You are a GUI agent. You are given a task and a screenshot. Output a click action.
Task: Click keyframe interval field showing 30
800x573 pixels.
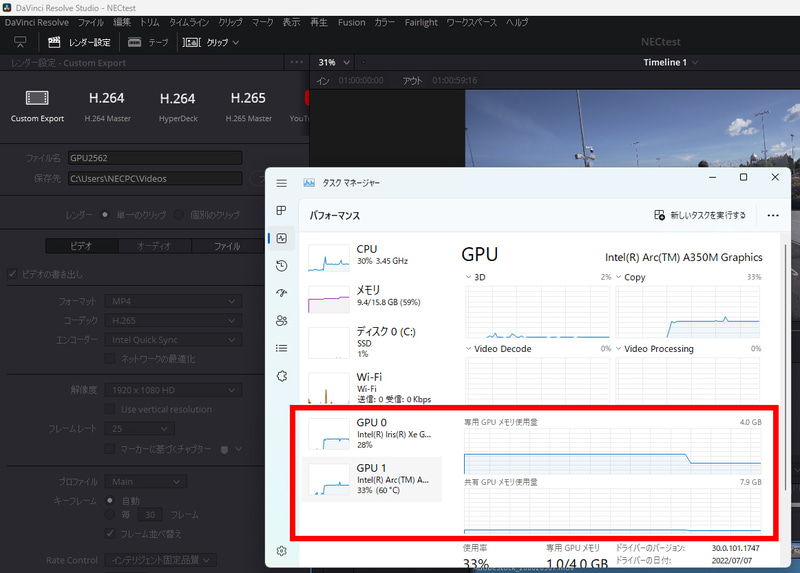(x=149, y=515)
